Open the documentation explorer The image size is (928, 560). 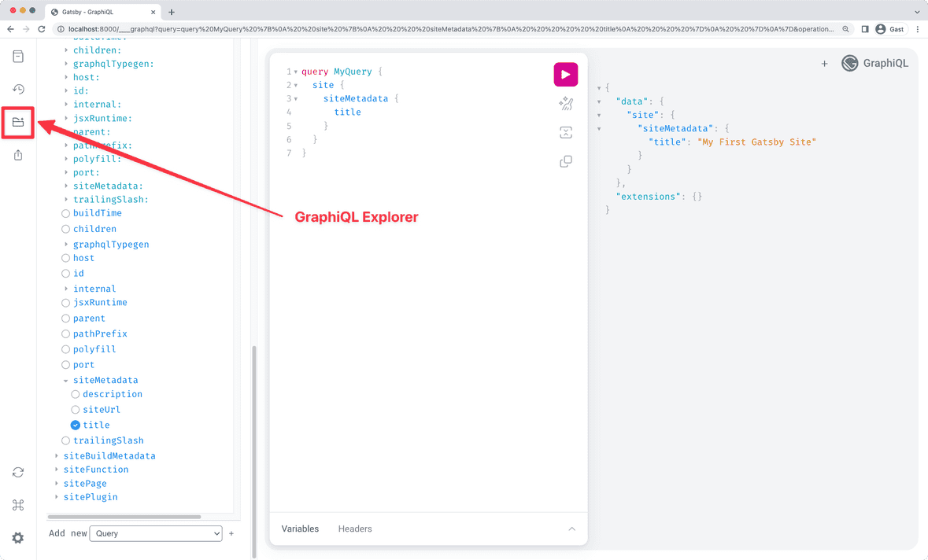[x=18, y=56]
